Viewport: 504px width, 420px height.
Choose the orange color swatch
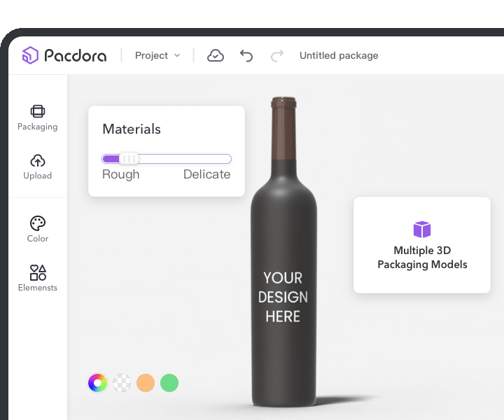(x=146, y=383)
